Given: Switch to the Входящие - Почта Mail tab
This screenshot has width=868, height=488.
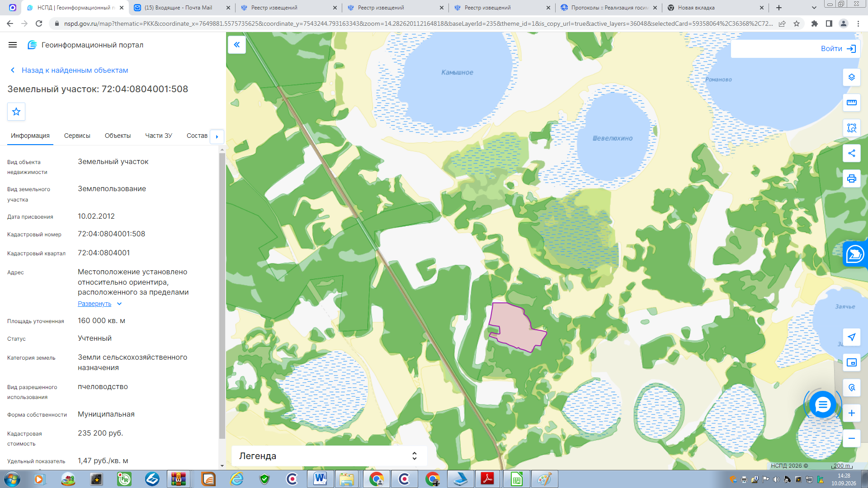Looking at the screenshot, I should [x=182, y=8].
